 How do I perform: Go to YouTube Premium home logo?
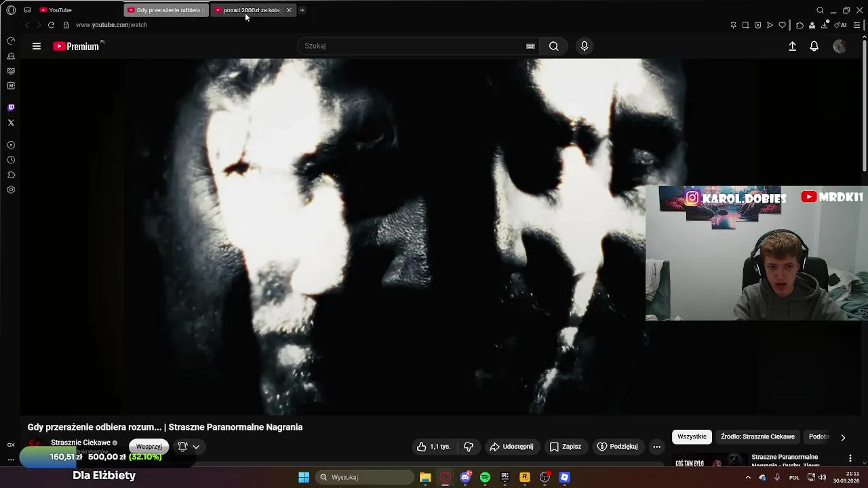[77, 46]
